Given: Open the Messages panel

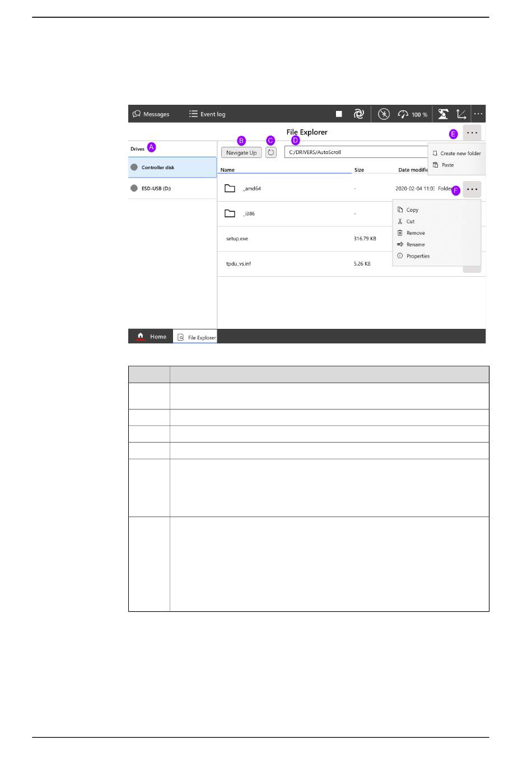Looking at the screenshot, I should click(x=151, y=114).
